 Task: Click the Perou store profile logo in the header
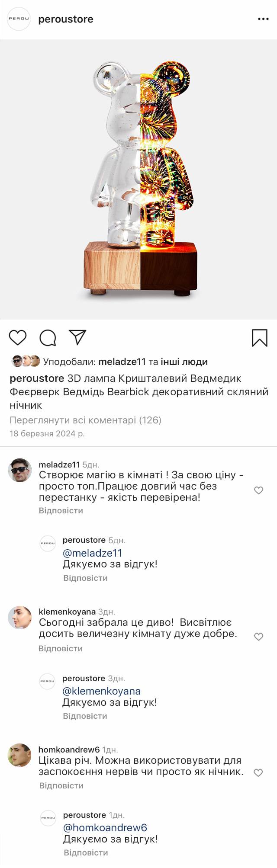coord(19,19)
